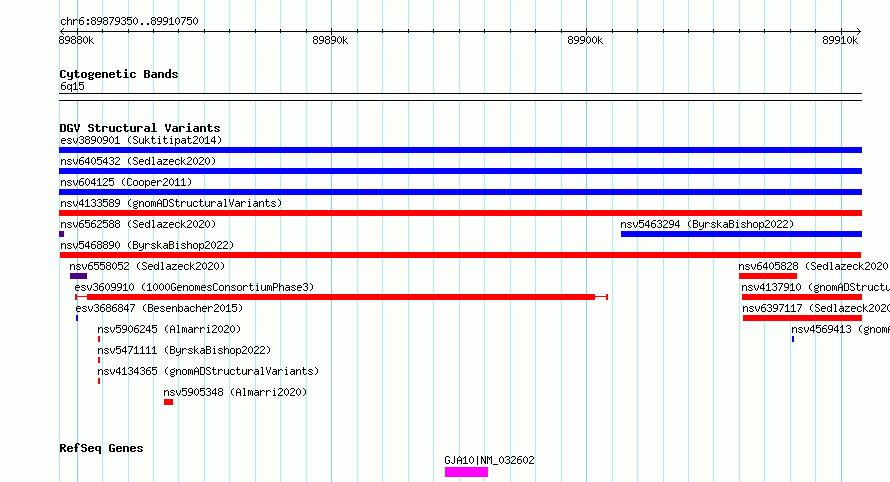The height and width of the screenshot is (482, 890).
Task: Select the nsv5468890 (ByrskaBishop2022) red bar
Action: coord(460,255)
